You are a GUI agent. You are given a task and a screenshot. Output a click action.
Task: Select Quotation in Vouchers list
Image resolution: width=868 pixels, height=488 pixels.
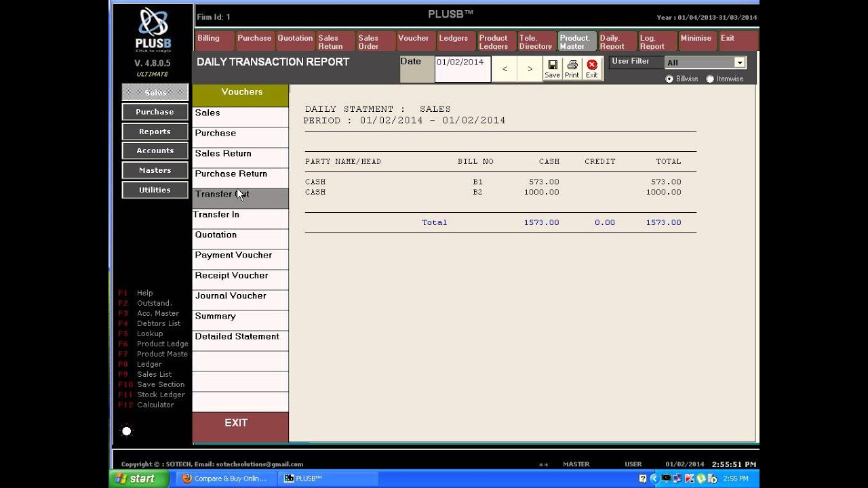point(240,239)
